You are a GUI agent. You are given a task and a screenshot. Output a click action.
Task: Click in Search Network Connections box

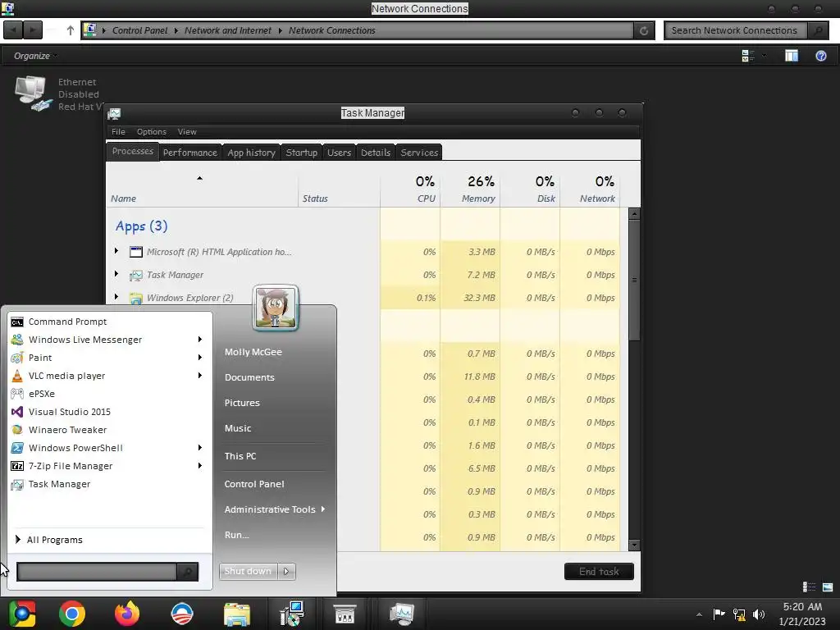735,30
